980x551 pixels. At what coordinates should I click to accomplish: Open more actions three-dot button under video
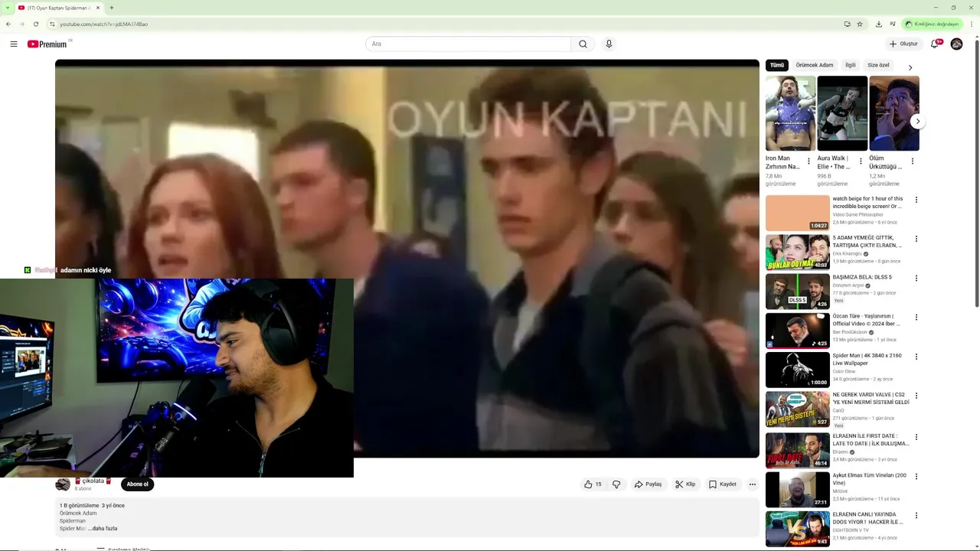[753, 484]
